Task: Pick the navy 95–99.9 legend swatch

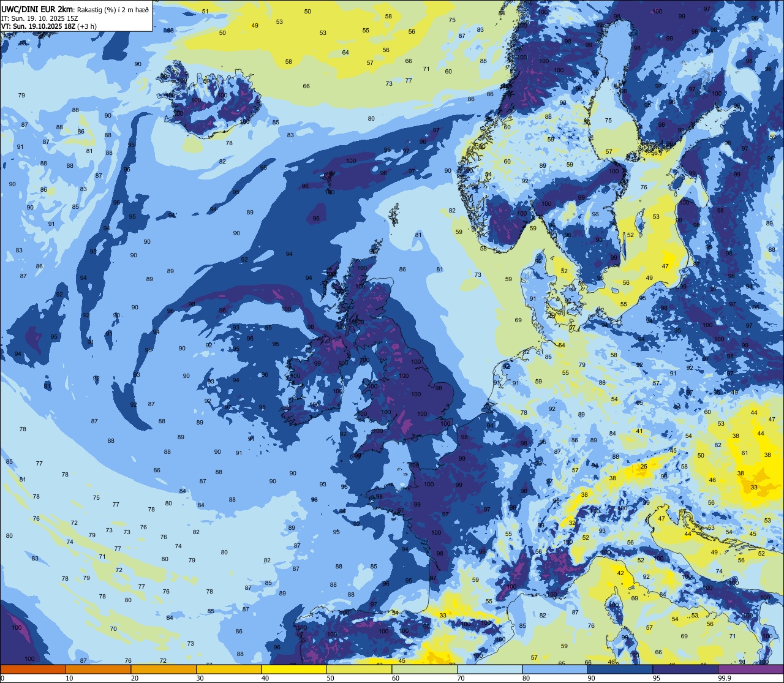Action: click(x=685, y=669)
